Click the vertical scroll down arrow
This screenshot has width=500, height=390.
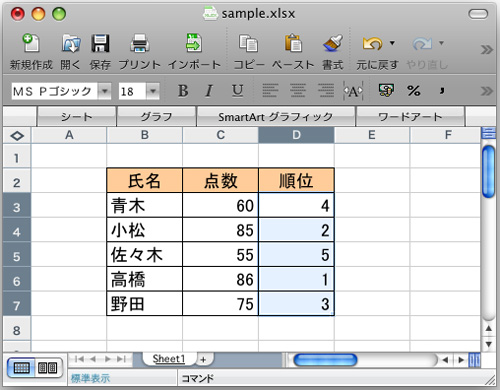pyautogui.click(x=489, y=344)
